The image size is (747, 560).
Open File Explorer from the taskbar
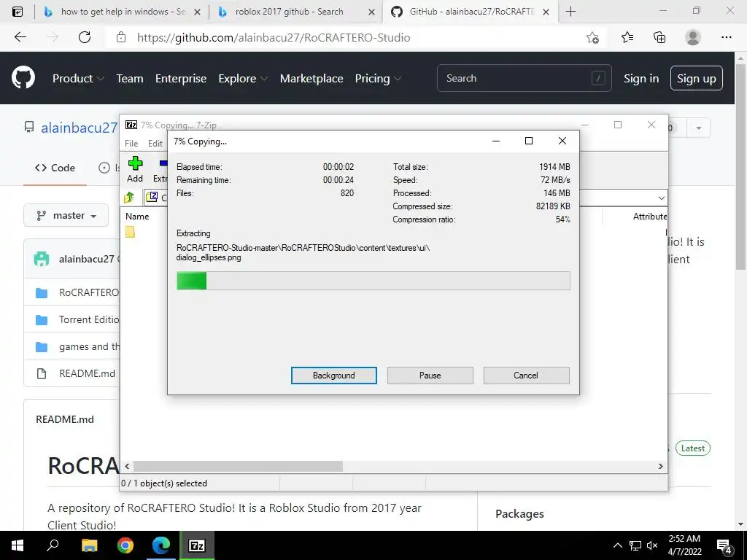[89, 545]
